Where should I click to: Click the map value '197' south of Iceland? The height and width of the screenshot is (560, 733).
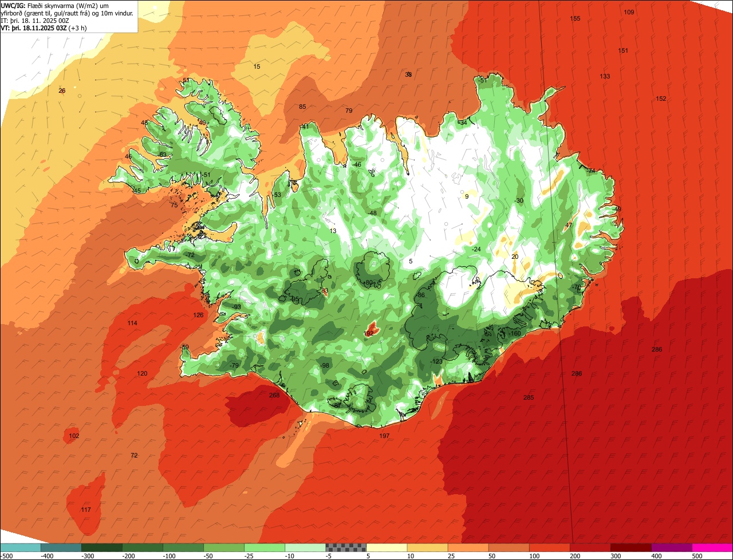point(384,436)
